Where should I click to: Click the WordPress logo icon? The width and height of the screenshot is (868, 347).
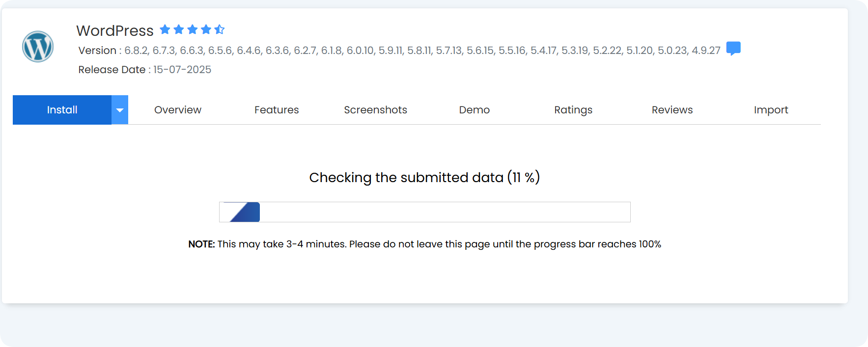pos(38,47)
